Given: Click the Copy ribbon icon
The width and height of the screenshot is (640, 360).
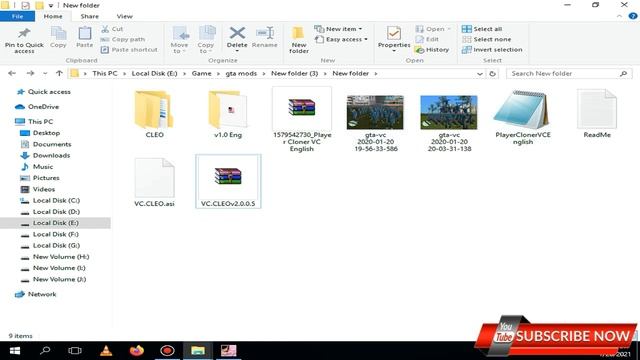Looking at the screenshot, I should click(58, 33).
